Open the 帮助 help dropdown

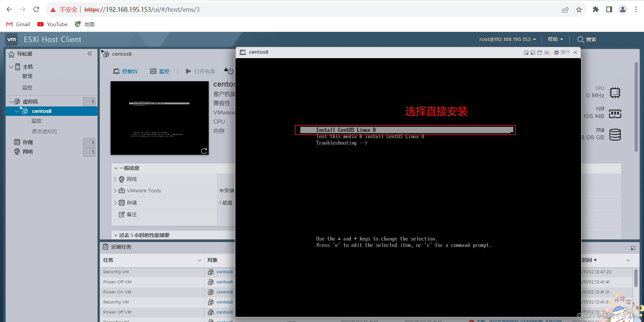click(555, 39)
